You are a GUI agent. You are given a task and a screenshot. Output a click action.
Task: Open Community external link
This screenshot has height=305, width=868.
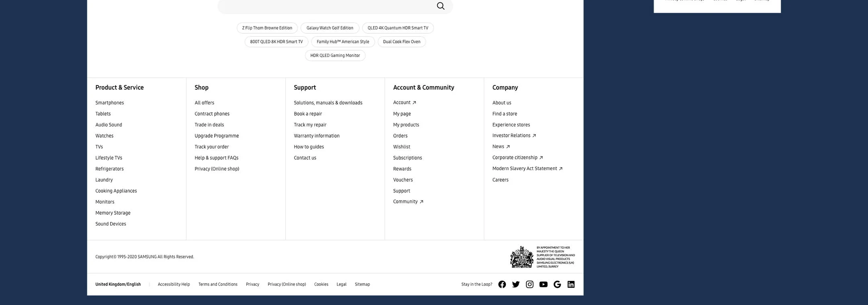(408, 202)
